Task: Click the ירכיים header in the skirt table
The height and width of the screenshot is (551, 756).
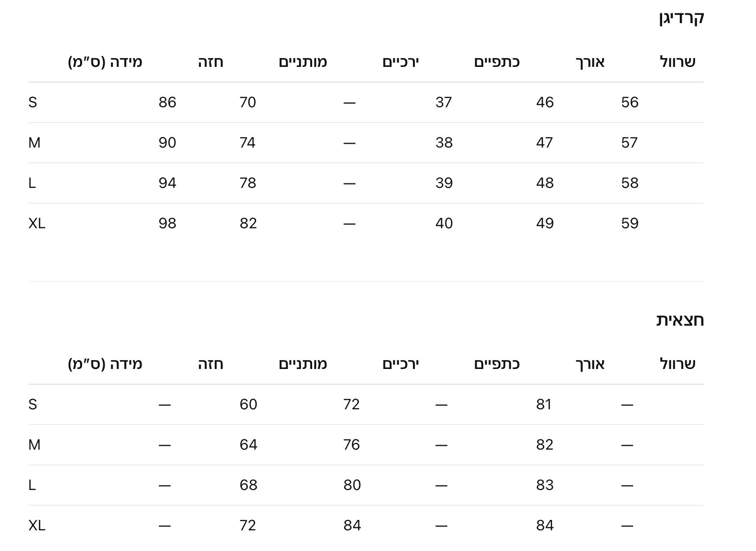Action: [401, 364]
